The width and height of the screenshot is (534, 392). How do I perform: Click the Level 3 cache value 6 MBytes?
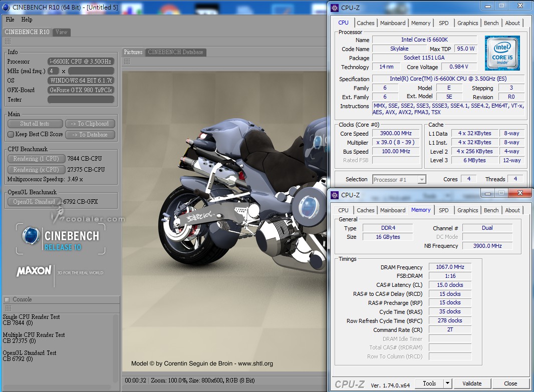tap(474, 160)
